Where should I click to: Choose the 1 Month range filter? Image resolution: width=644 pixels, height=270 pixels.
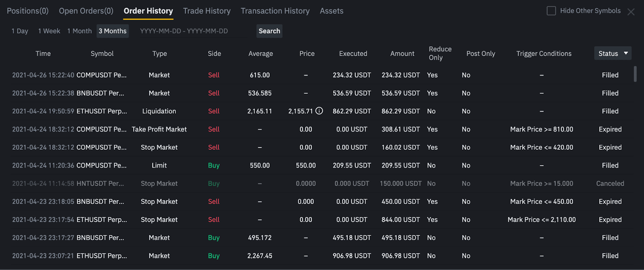coord(80,31)
